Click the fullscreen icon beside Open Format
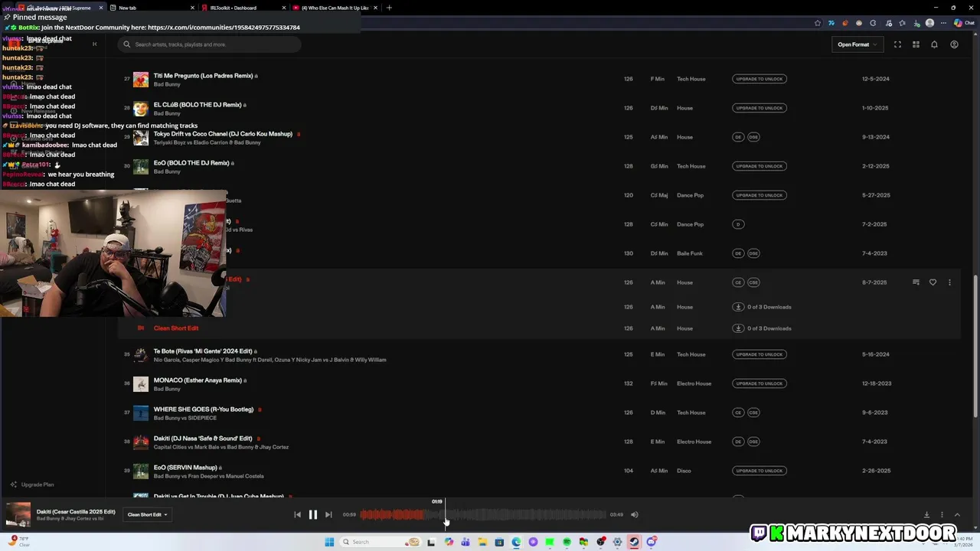This screenshot has width=980, height=551. pyautogui.click(x=897, y=44)
